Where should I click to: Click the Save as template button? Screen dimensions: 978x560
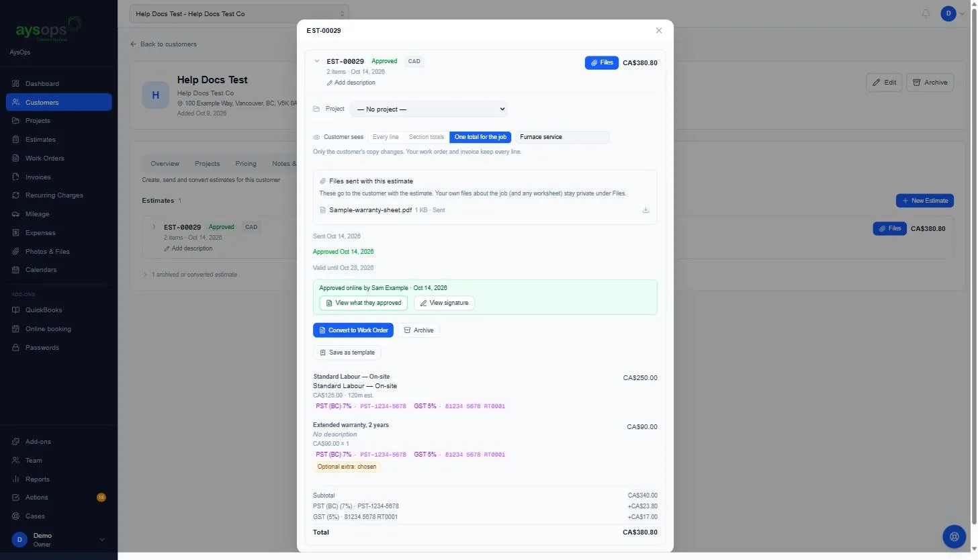pos(347,353)
